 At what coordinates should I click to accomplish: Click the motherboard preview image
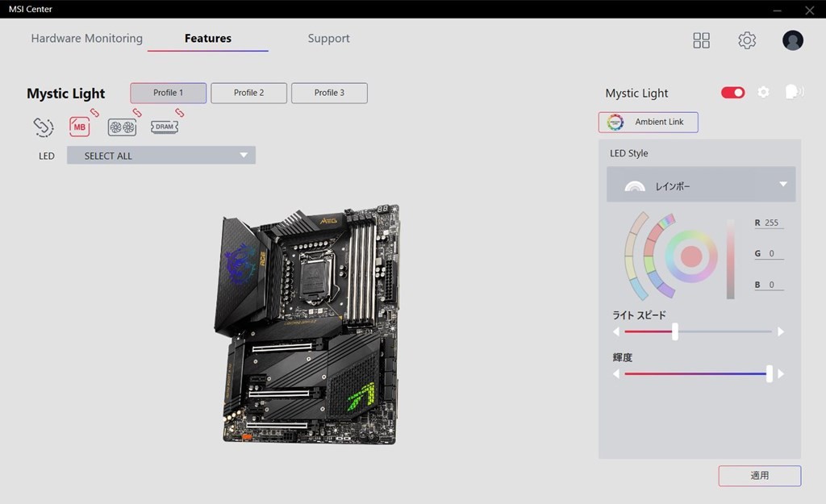pos(307,324)
